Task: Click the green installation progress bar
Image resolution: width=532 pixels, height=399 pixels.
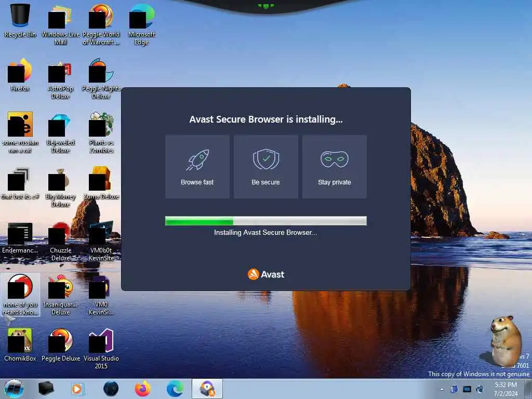Action: tap(265, 221)
